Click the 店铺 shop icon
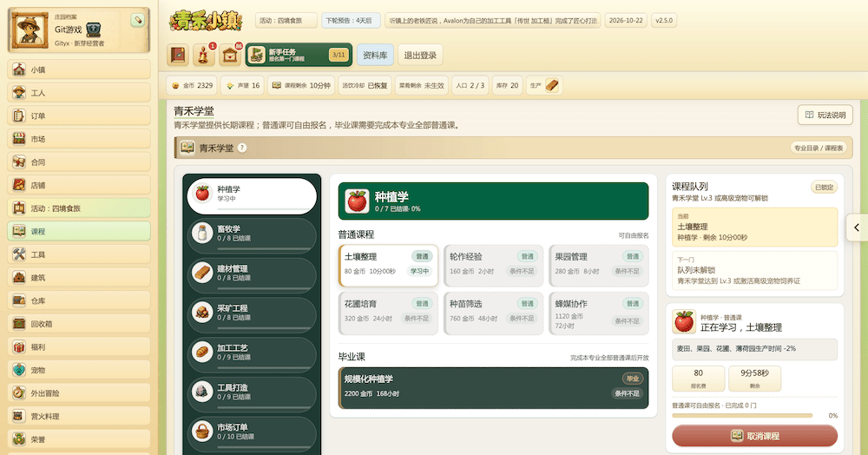Viewport: 868px width, 455px height. [x=19, y=185]
